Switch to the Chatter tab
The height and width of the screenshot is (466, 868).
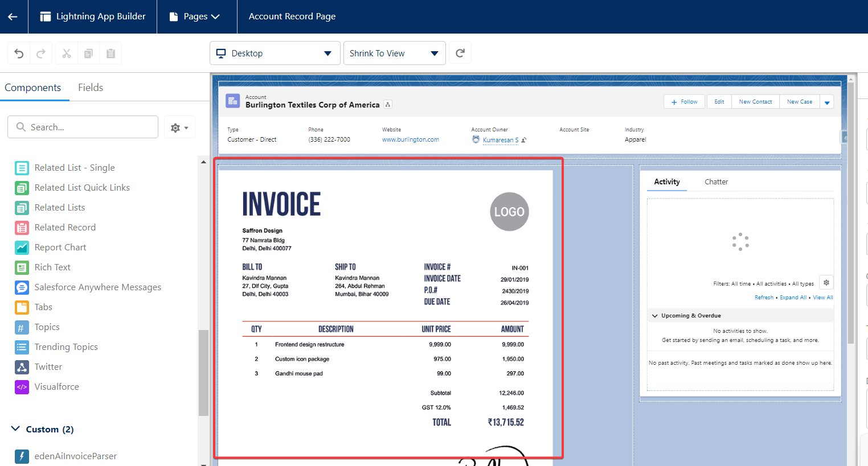716,182
